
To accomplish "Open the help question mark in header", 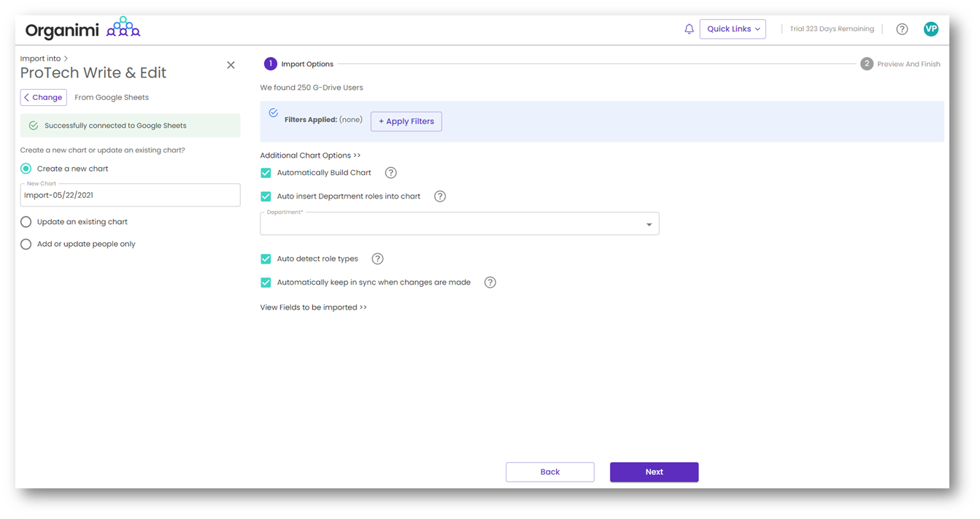I will coord(902,29).
